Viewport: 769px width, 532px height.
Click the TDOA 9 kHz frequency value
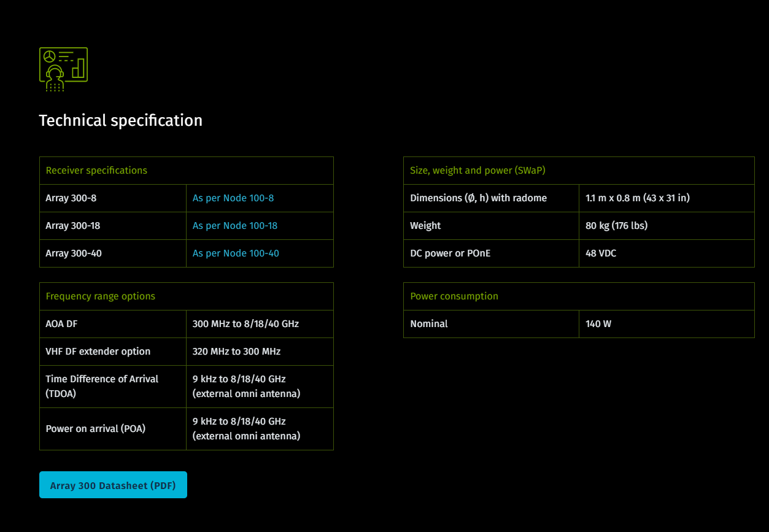click(x=247, y=387)
